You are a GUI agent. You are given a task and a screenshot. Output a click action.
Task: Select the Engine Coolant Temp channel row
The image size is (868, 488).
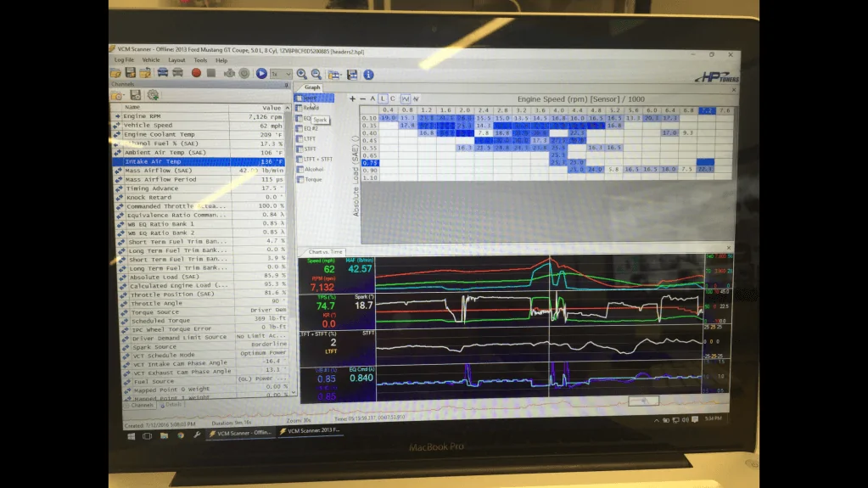(x=199, y=135)
